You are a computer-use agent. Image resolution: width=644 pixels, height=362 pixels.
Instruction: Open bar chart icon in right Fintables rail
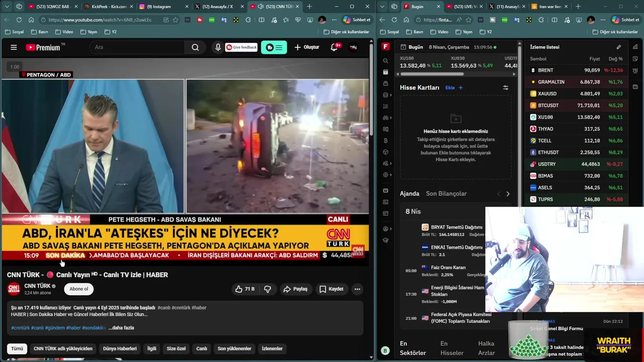636,47
